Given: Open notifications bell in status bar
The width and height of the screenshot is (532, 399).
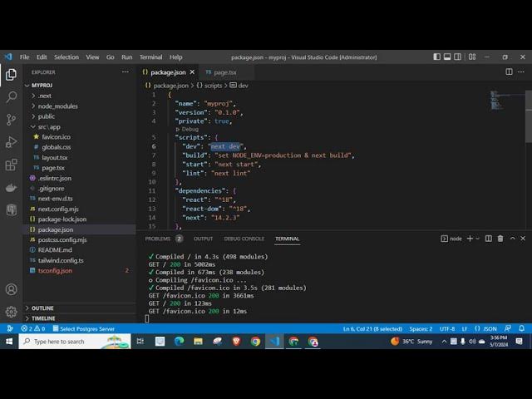Looking at the screenshot, I should (x=522, y=328).
